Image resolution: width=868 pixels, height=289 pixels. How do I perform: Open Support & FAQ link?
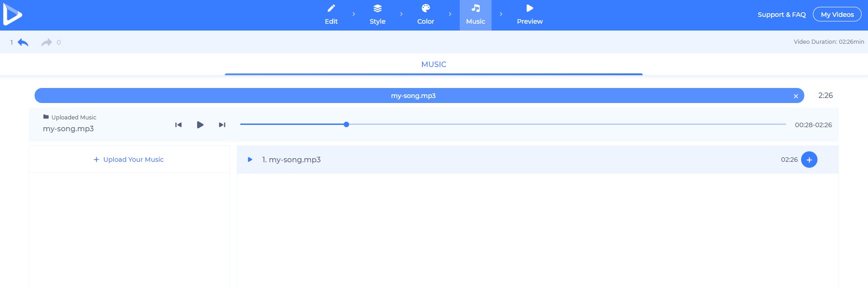tap(782, 15)
